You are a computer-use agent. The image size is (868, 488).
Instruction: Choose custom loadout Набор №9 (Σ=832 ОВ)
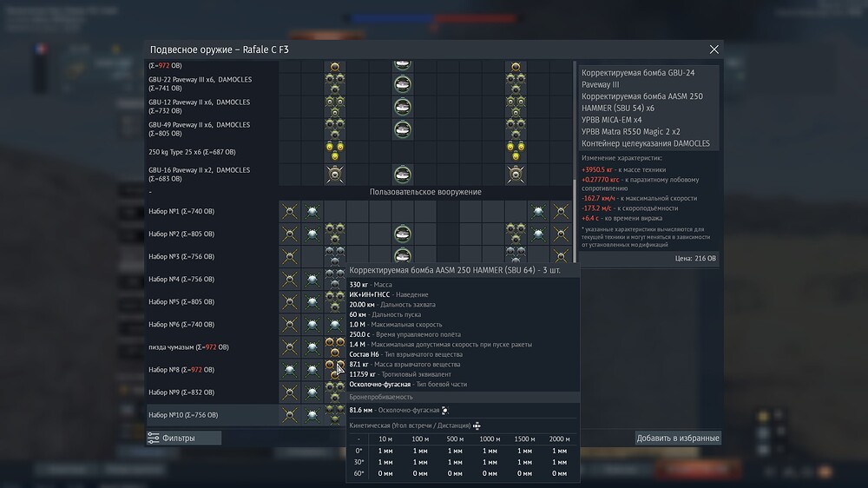tap(181, 392)
